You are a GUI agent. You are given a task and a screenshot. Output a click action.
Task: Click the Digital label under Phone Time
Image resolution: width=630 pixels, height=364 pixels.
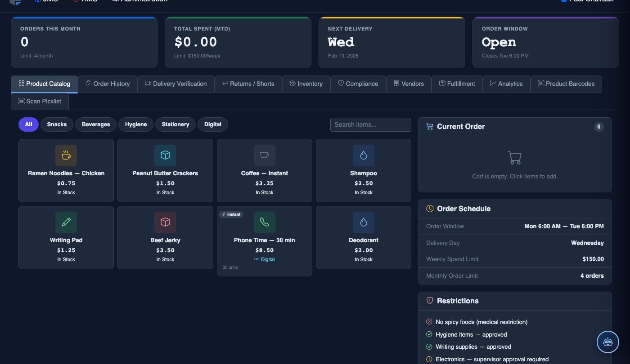coord(265,259)
